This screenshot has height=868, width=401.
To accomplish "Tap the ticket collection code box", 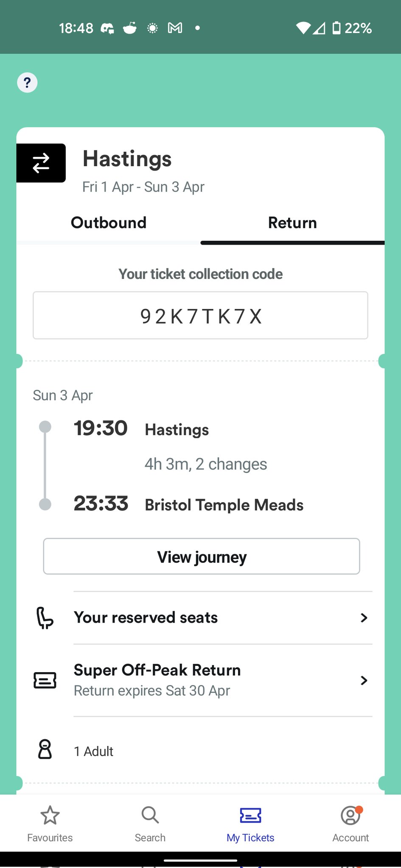I will click(x=200, y=316).
